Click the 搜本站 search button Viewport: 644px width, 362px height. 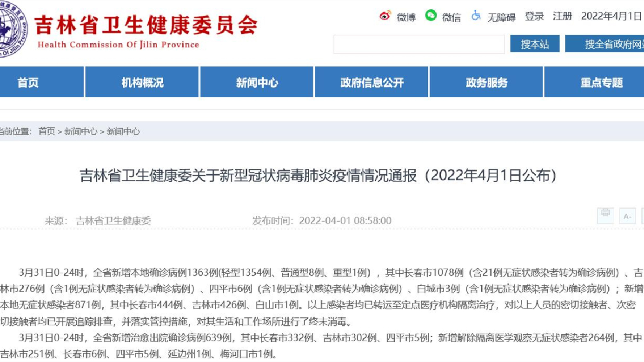pyautogui.click(x=535, y=44)
